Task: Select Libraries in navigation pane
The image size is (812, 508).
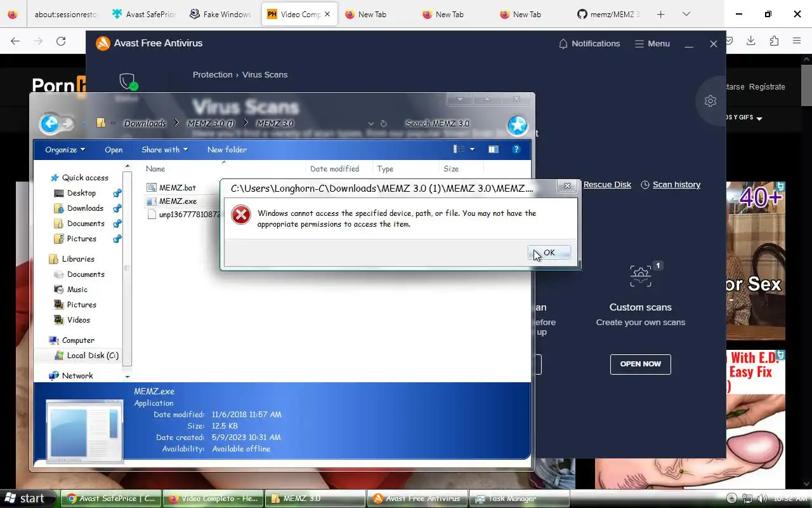Action: [x=78, y=259]
